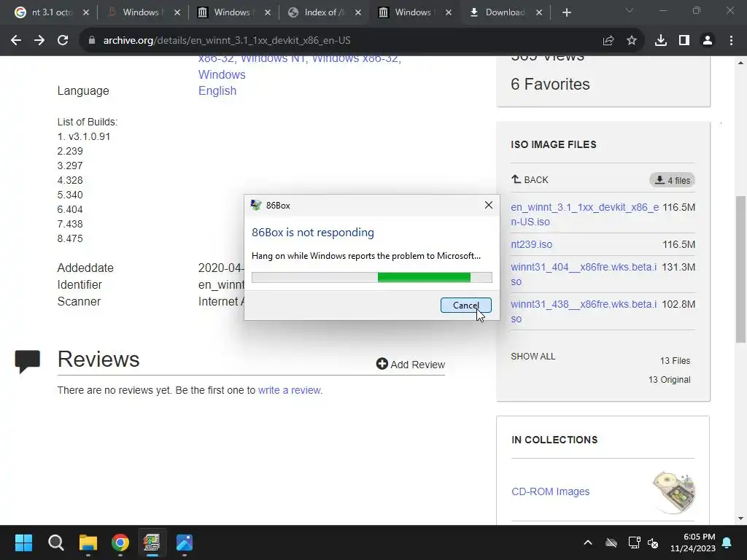
Task: Close the Downloads tab
Action: [539, 12]
